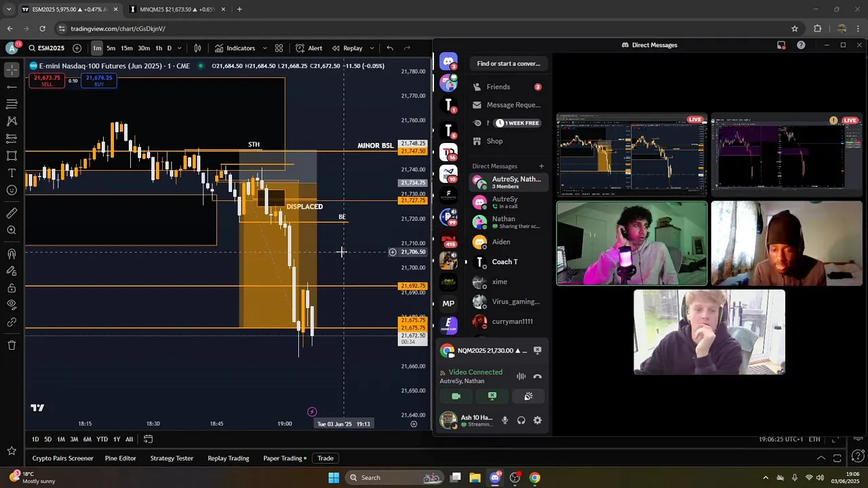The height and width of the screenshot is (488, 868).
Task: Open the go to date calendar icon
Action: click(148, 439)
